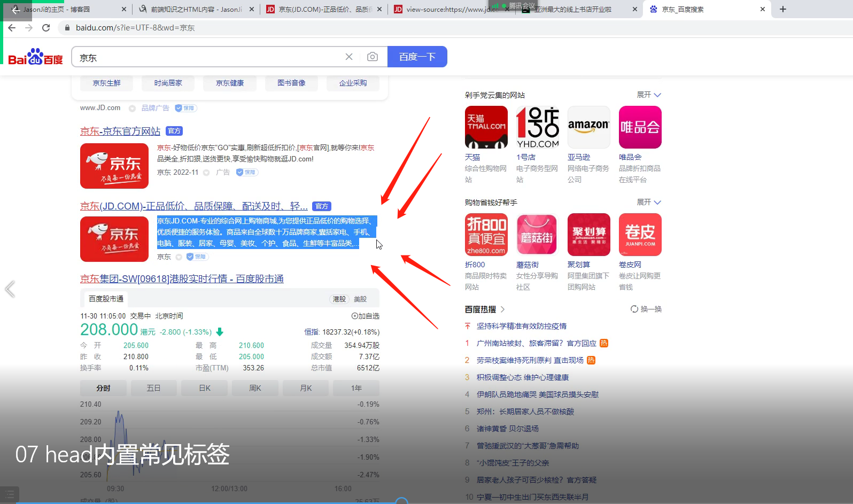Viewport: 853px width, 504px height.
Task: Open the 百度热搜 arrow link
Action: click(502, 309)
